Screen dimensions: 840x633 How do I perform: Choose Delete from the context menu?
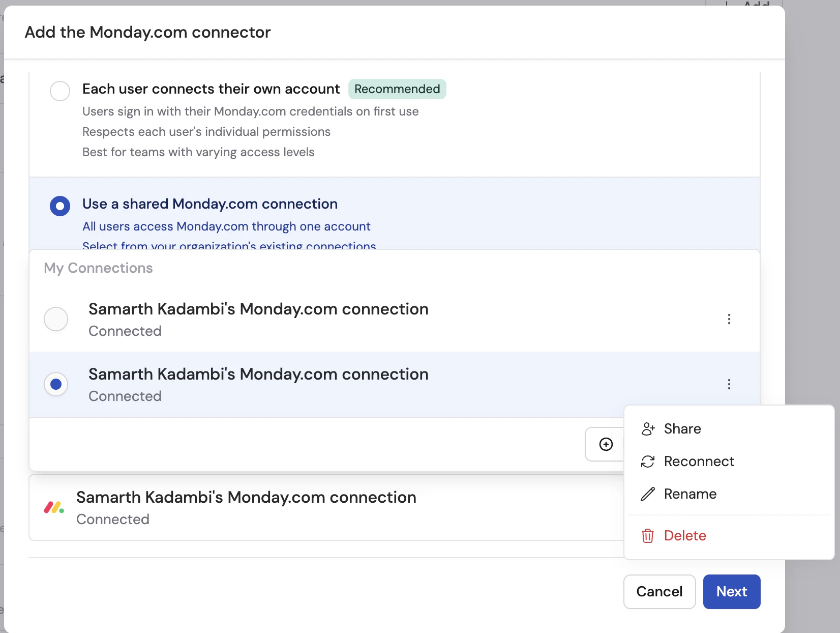(685, 536)
